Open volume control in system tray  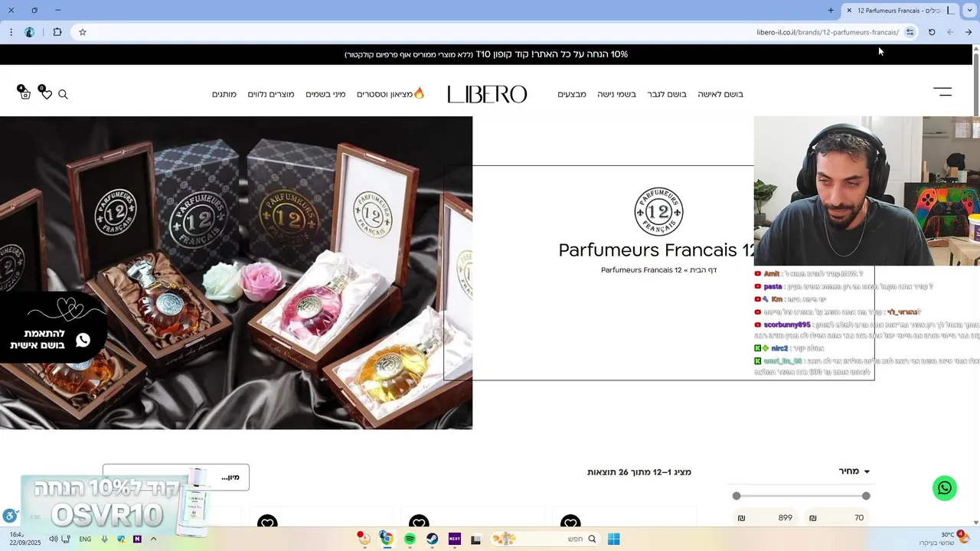pyautogui.click(x=53, y=539)
